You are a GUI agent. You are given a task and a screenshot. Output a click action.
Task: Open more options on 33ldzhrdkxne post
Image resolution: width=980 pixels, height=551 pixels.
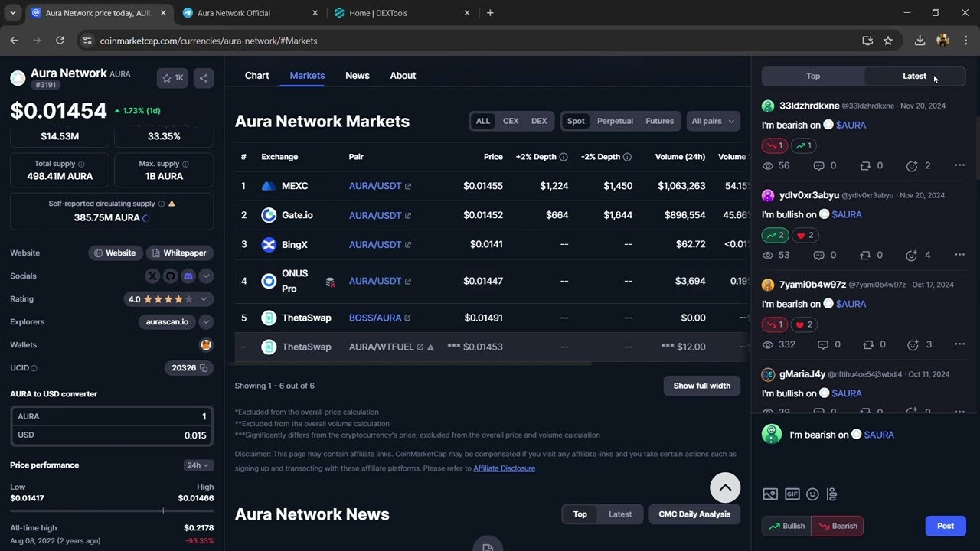coord(959,165)
